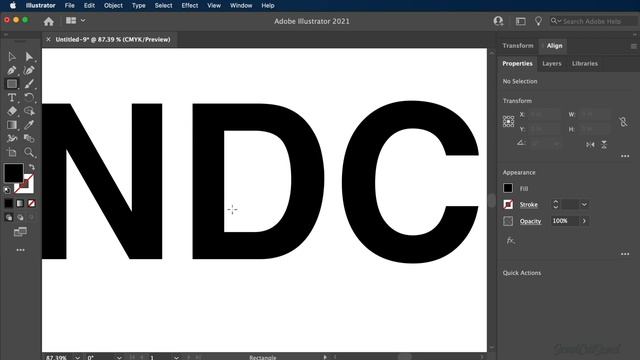Close the Untitled-9 document tab
Image resolution: width=640 pixels, height=360 pixels.
coord(48,40)
